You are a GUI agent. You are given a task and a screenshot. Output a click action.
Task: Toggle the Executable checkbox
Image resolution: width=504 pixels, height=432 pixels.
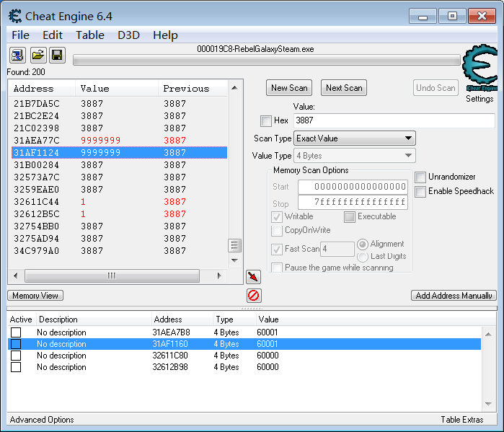pos(350,216)
